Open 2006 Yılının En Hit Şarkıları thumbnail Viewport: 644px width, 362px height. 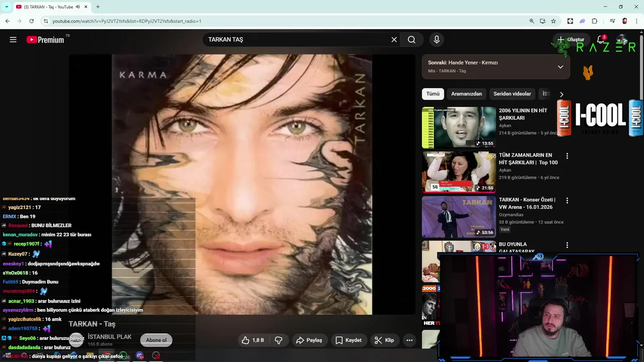[459, 127]
